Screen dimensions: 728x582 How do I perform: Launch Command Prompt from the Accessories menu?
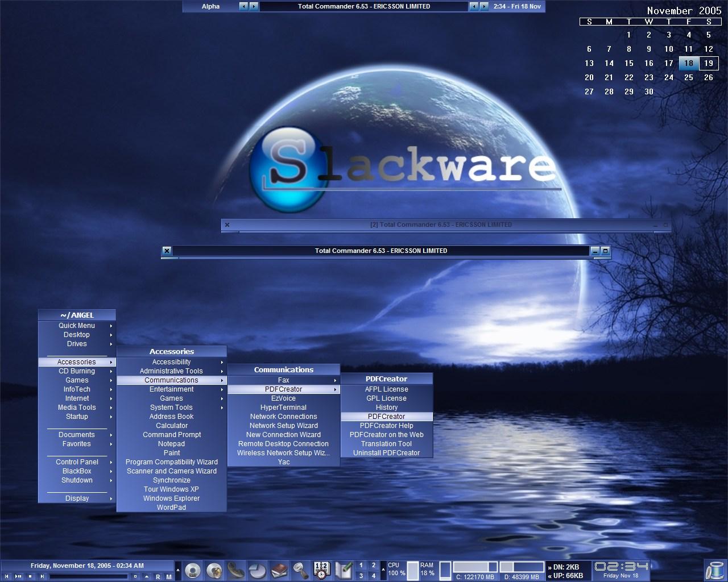pos(172,435)
